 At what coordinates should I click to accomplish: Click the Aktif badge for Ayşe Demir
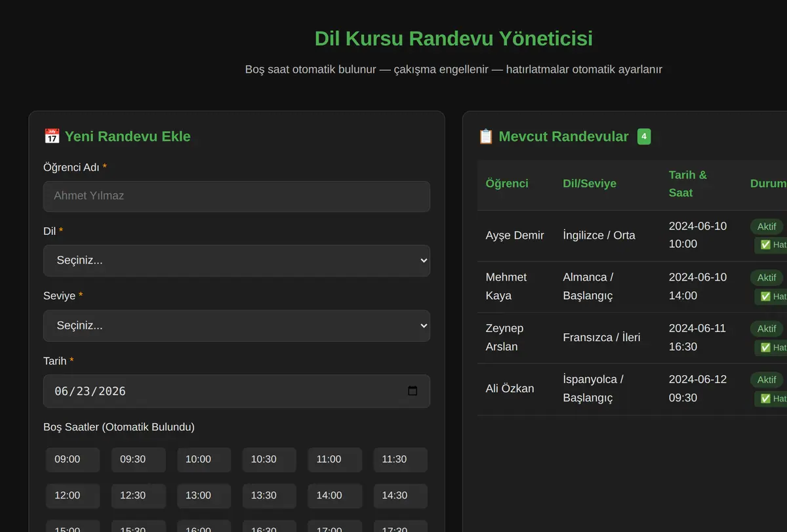(x=767, y=226)
